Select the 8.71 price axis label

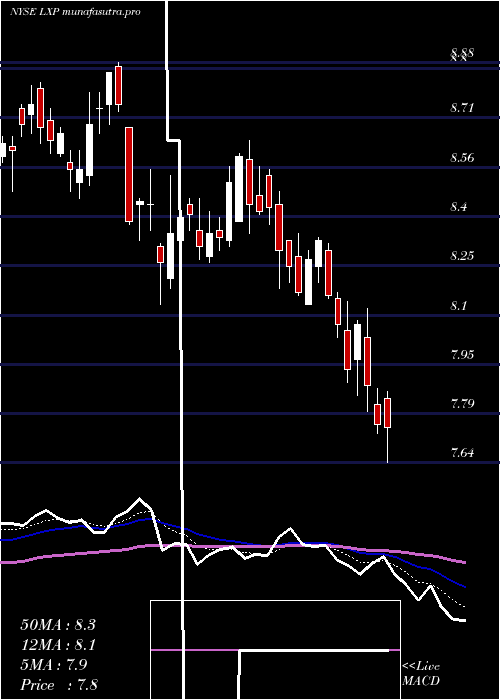462,108
